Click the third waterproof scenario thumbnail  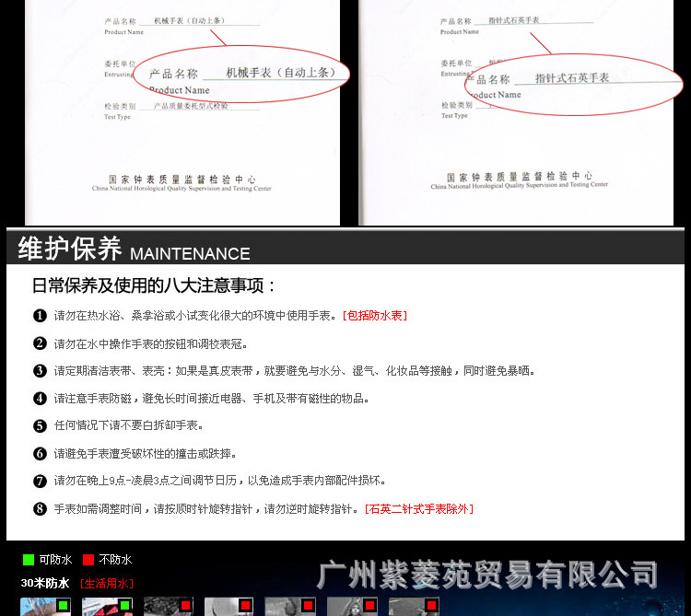[168, 607]
